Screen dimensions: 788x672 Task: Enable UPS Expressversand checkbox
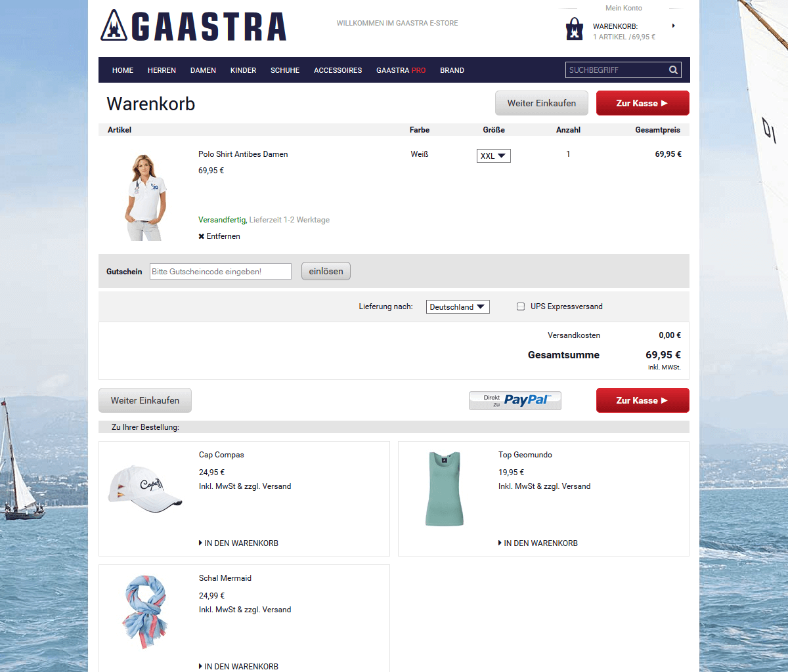tap(521, 306)
